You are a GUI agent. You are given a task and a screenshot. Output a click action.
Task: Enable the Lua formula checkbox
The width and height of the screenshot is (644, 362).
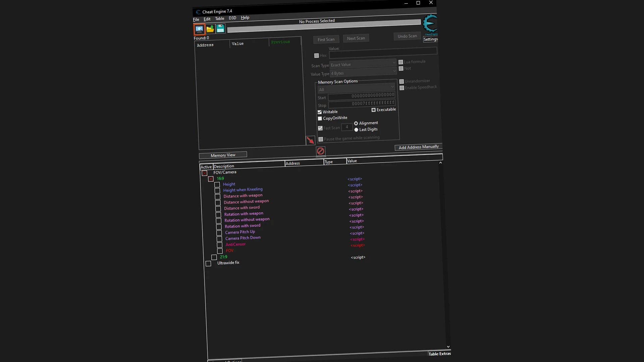click(400, 62)
